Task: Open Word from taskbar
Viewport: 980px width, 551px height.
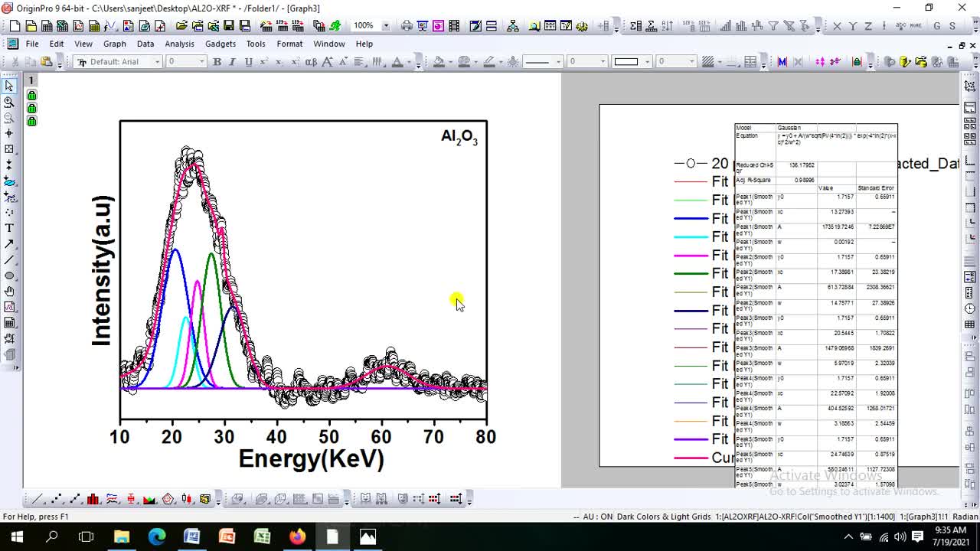Action: [x=191, y=536]
